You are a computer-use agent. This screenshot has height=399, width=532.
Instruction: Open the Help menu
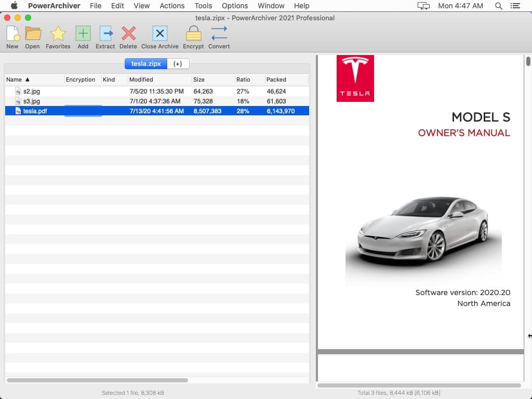[302, 6]
